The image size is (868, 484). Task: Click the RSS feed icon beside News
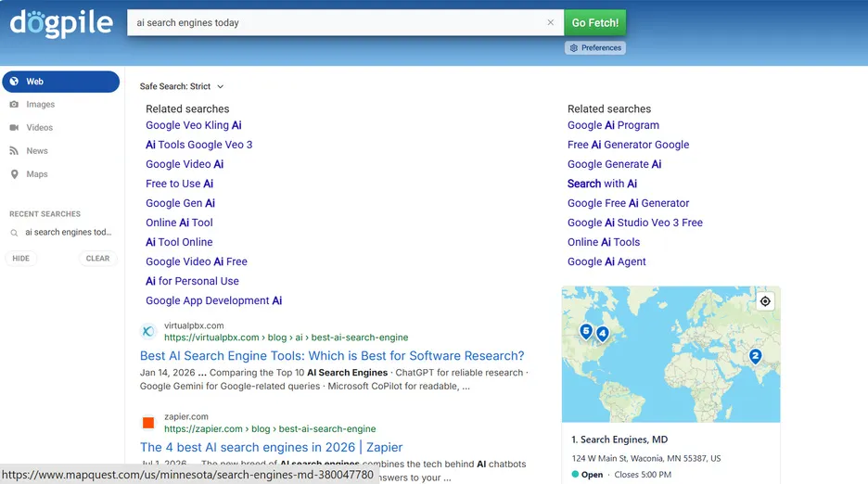click(14, 150)
